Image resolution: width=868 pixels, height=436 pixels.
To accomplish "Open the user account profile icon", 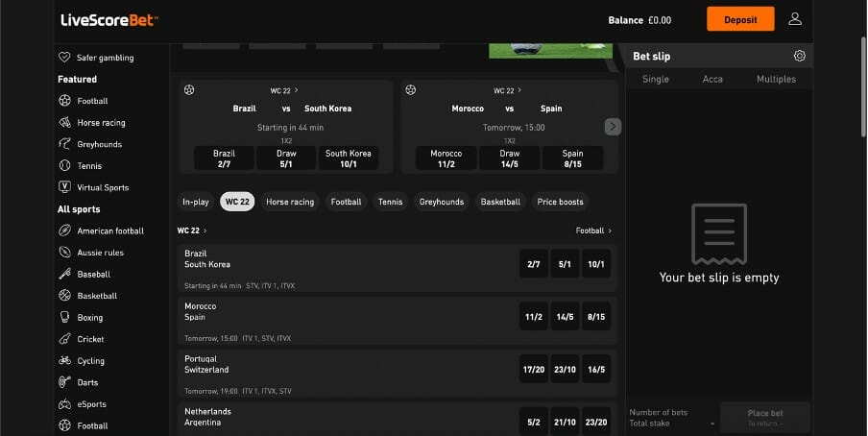I will [795, 19].
